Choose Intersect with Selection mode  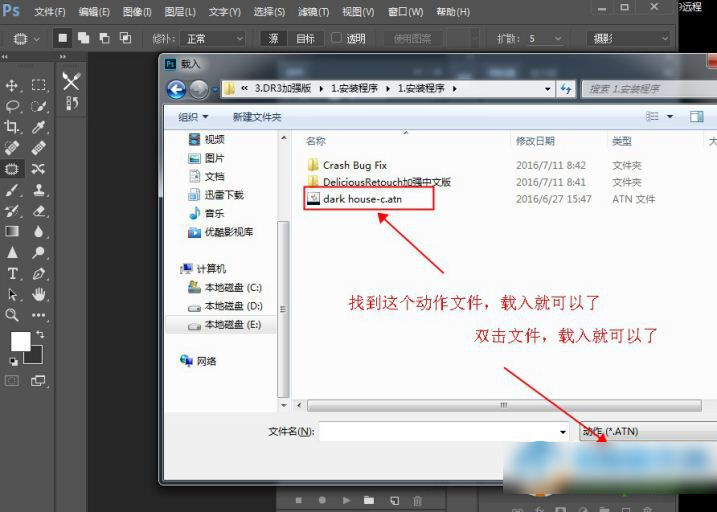125,38
